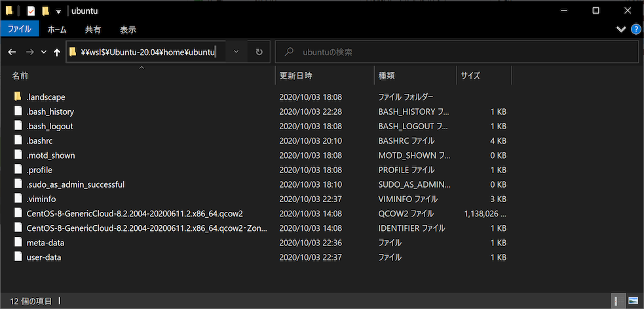
Task: Click the .viminfo file name
Action: tap(41, 199)
